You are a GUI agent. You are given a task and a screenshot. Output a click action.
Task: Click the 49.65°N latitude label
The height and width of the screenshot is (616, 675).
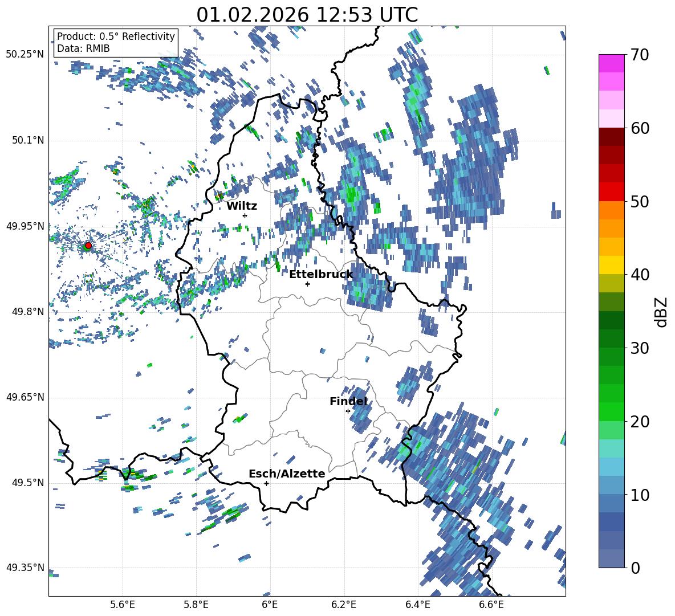pyautogui.click(x=25, y=397)
